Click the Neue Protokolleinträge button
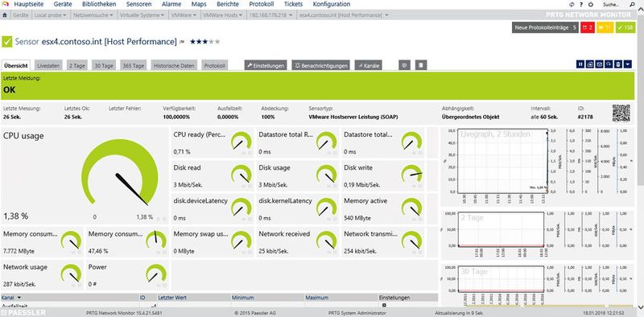Screen dimensions: 644x317 [546, 28]
